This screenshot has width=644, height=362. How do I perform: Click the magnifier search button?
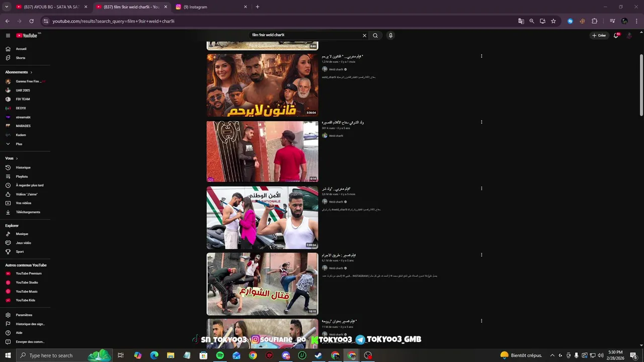pyautogui.click(x=375, y=35)
